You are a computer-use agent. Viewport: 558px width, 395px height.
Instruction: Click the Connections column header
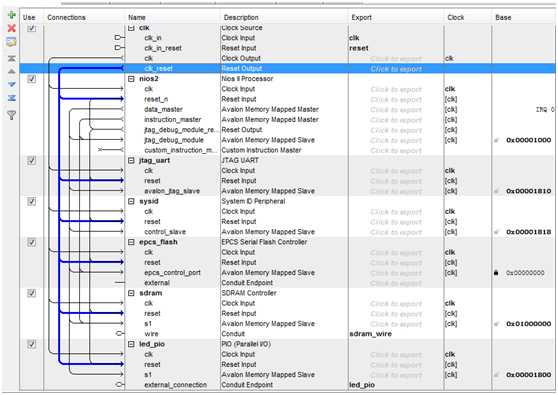(66, 17)
